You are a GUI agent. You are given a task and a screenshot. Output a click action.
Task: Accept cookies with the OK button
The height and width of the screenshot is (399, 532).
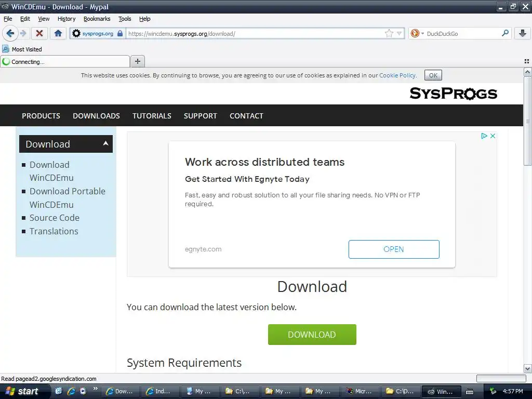[x=433, y=75]
